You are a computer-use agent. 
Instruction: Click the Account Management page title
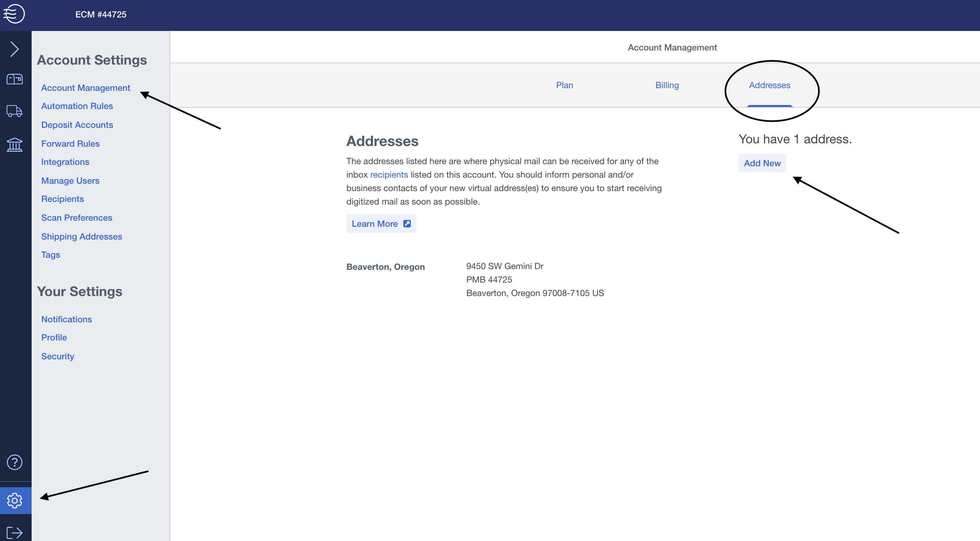[x=672, y=47]
